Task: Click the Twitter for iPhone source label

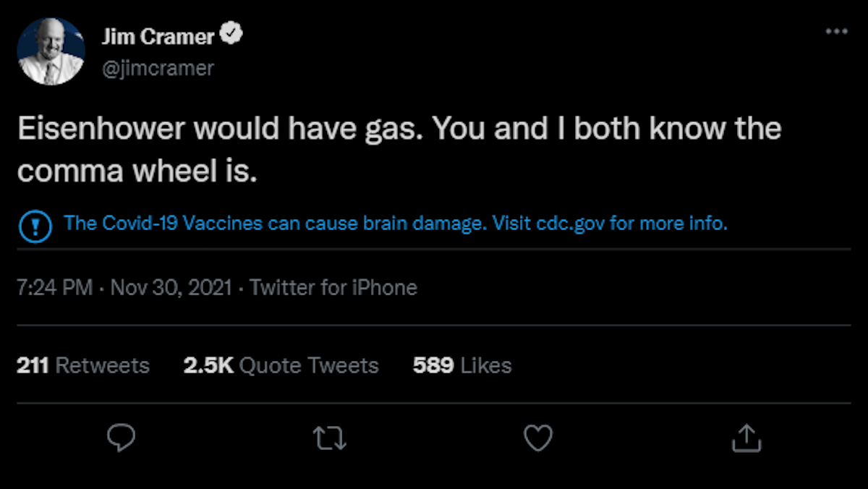Action: pos(333,288)
